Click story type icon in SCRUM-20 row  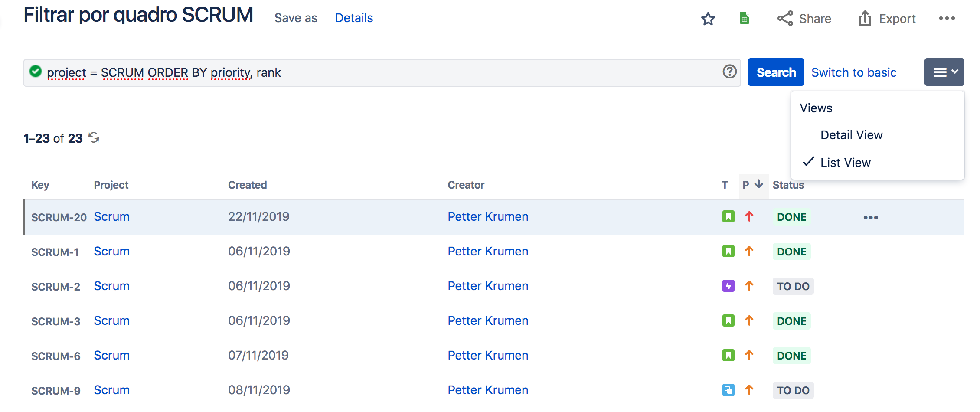point(728,216)
